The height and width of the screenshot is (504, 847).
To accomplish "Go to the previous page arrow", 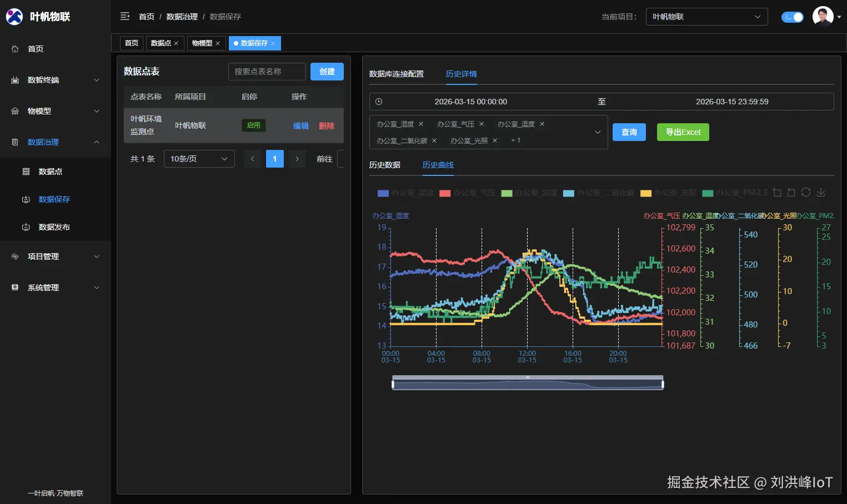I will click(252, 159).
